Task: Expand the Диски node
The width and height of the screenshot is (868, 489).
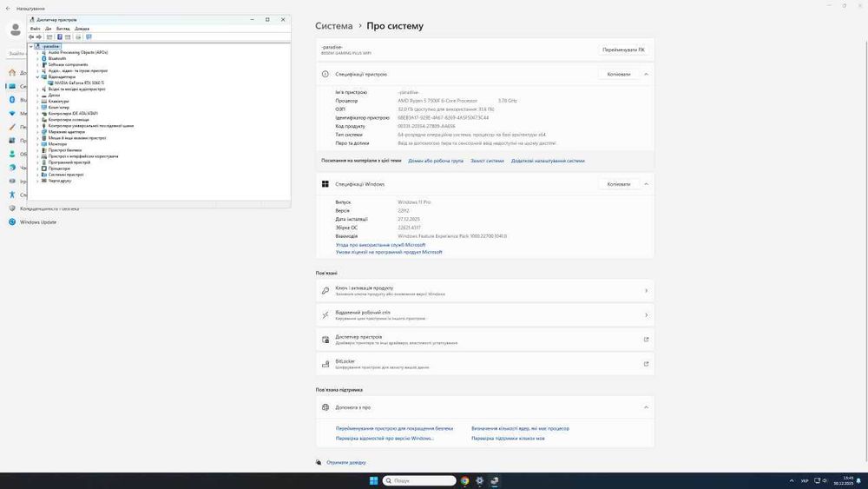Action: pos(37,96)
